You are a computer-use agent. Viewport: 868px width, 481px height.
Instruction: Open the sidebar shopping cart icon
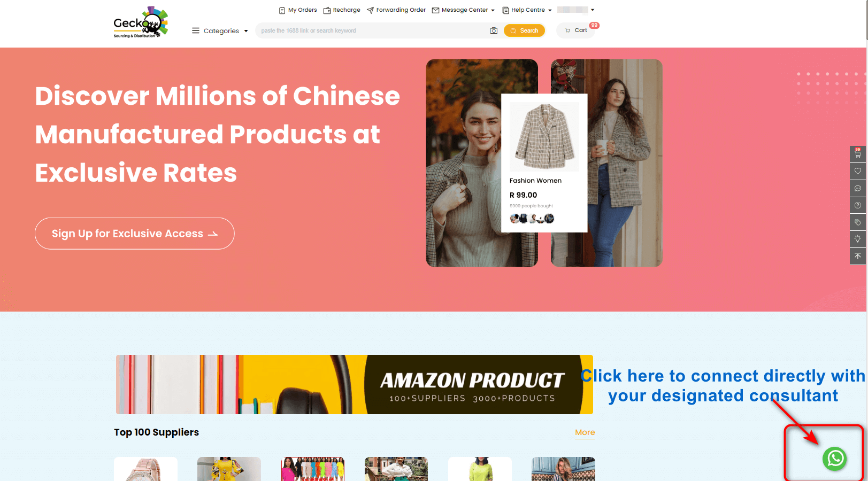858,154
